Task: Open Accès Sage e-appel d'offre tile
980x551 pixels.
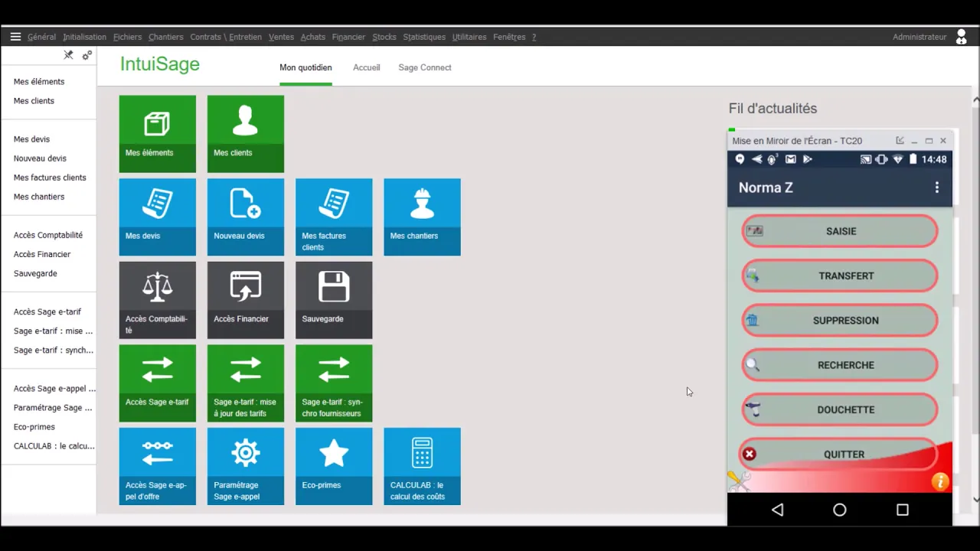Action: click(158, 466)
